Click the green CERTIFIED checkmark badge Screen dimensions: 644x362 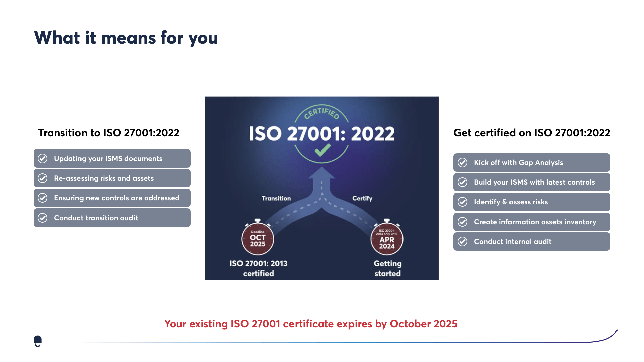tap(322, 134)
